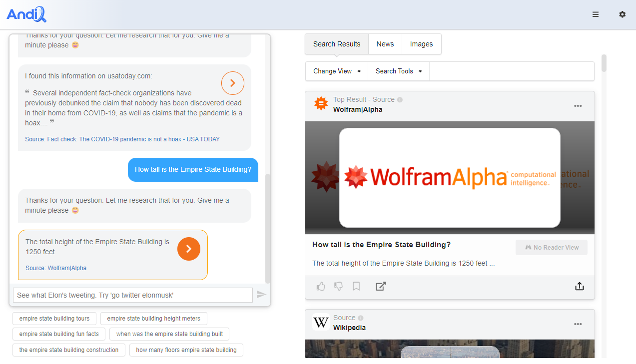Viewport: 636px width, 364px height.
Task: Click the outlined arrow on usatoday answer
Action: [233, 83]
